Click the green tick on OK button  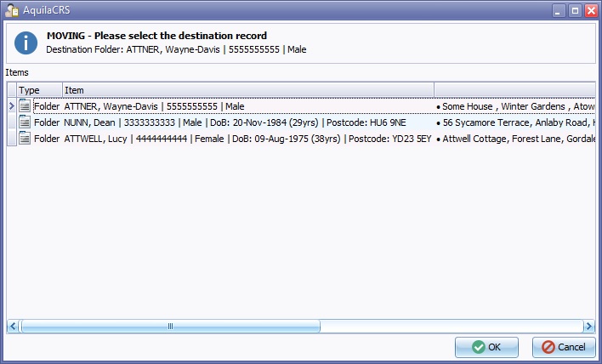coord(479,347)
